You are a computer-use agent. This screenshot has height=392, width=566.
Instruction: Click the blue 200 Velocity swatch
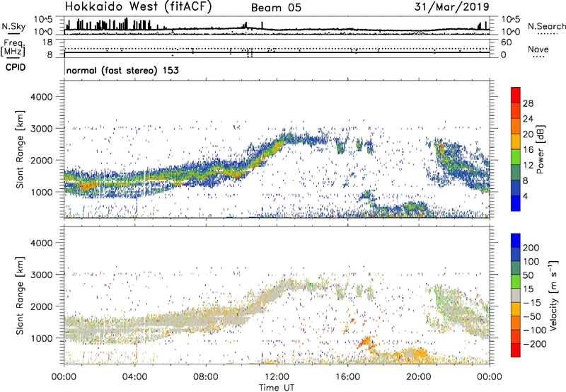516,240
